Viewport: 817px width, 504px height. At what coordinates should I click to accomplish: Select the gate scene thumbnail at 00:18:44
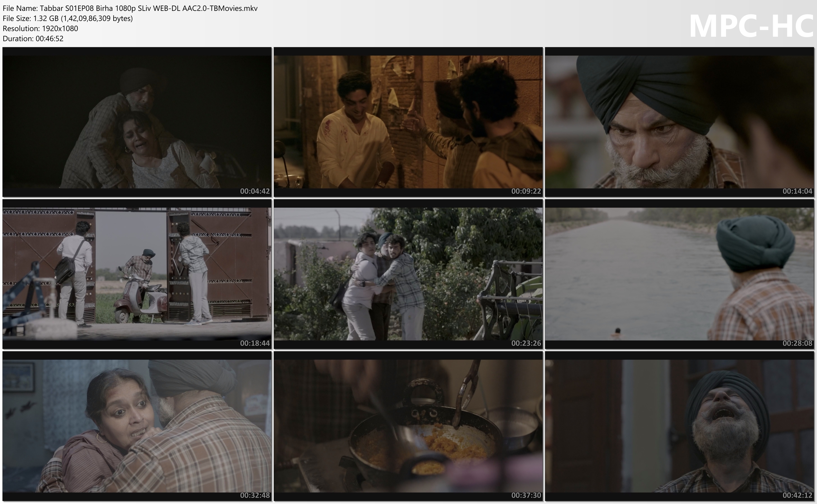tap(137, 274)
